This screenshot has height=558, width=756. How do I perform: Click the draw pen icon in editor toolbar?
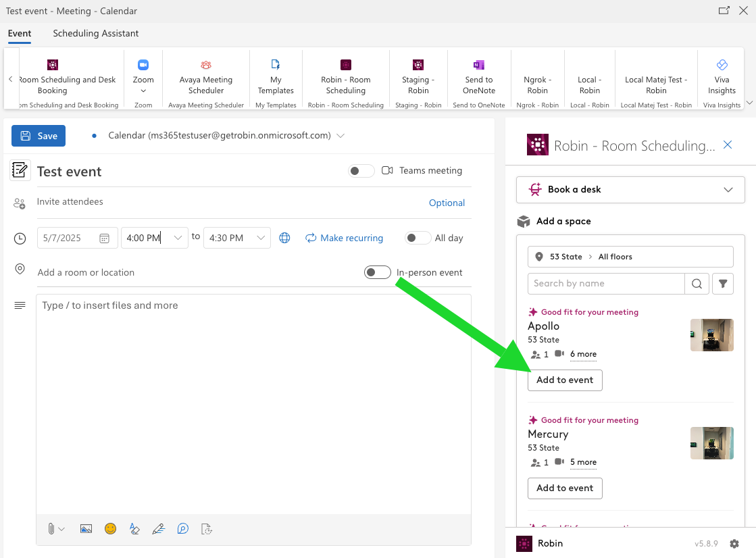[159, 529]
